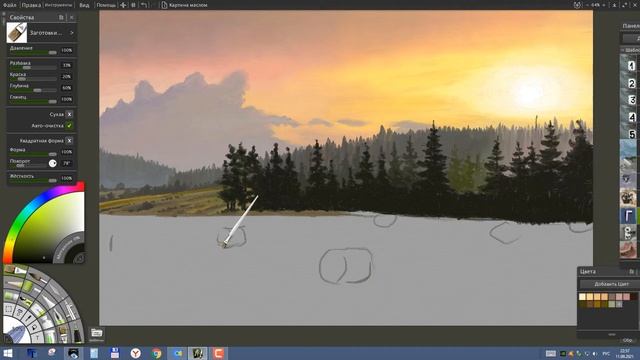Click the Картина маслом document title
Screen dimensions: 640x360
point(188,5)
